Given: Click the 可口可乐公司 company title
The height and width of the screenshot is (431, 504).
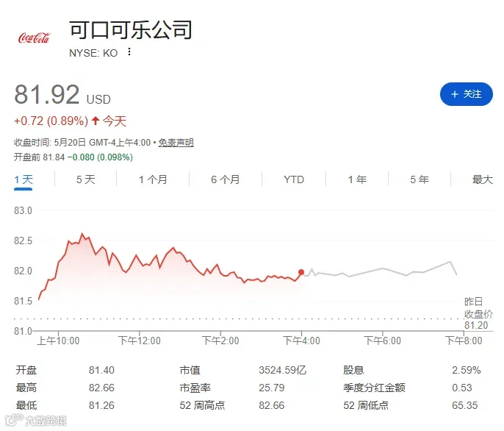Looking at the screenshot, I should pos(131,30).
